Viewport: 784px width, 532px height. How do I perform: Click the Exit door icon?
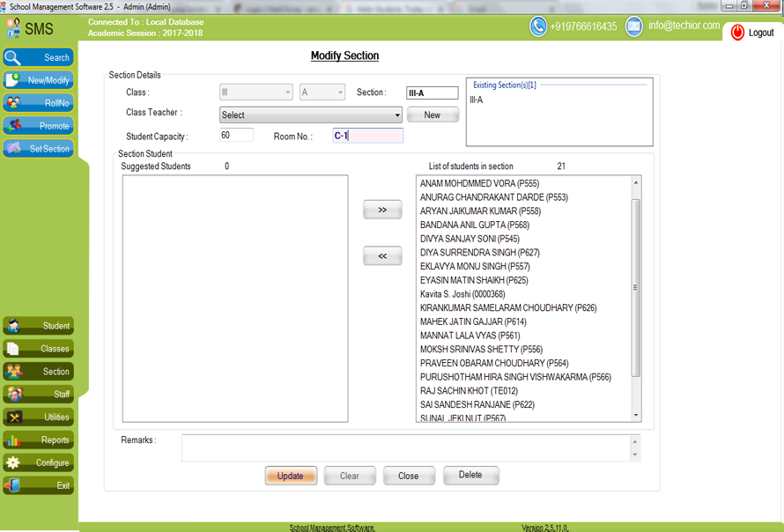point(13,485)
